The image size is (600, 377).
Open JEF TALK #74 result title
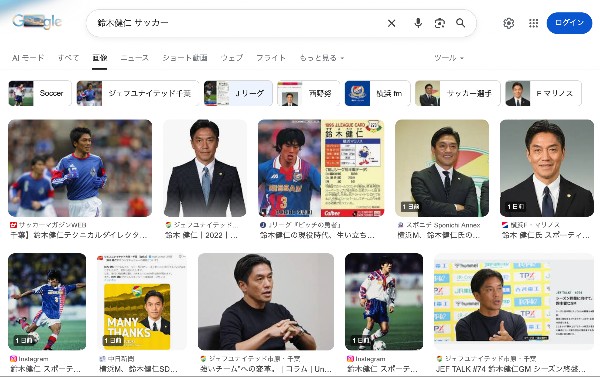coord(510,369)
